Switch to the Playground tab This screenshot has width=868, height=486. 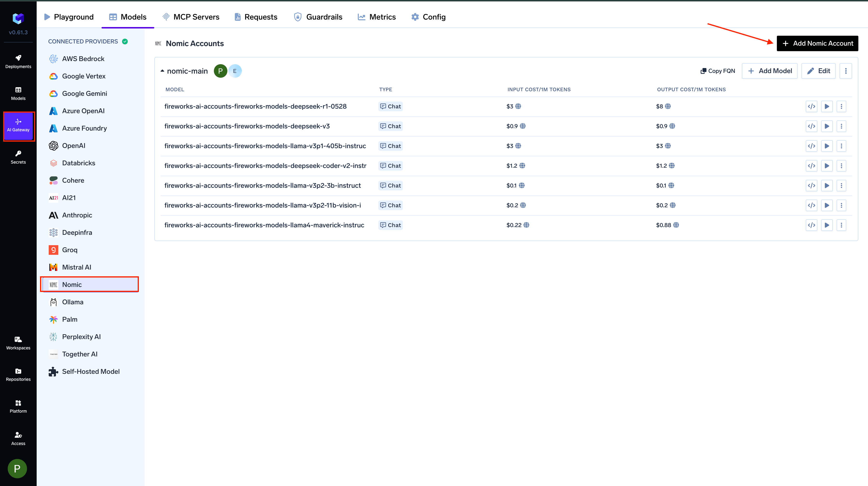pyautogui.click(x=69, y=17)
